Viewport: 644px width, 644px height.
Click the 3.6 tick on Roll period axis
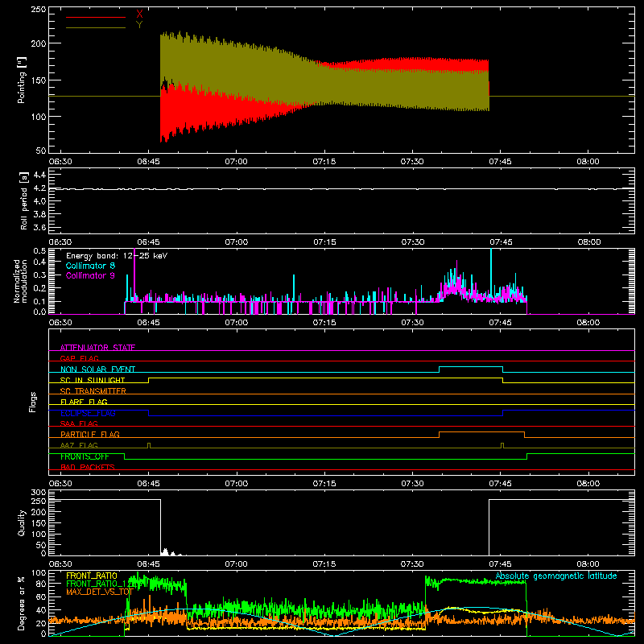[39, 227]
